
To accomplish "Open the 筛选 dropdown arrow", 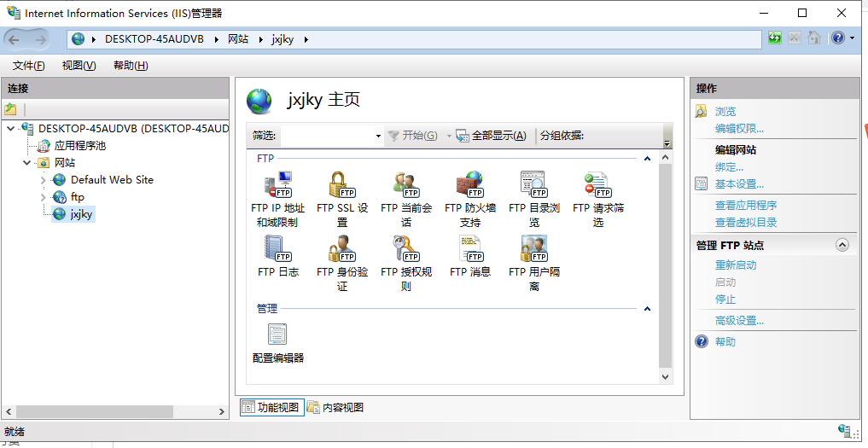I will click(x=379, y=136).
